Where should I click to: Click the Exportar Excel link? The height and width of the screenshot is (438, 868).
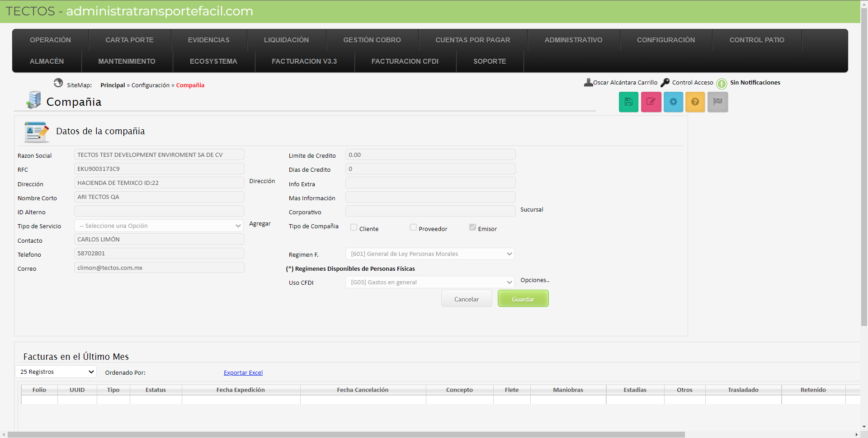243,373
